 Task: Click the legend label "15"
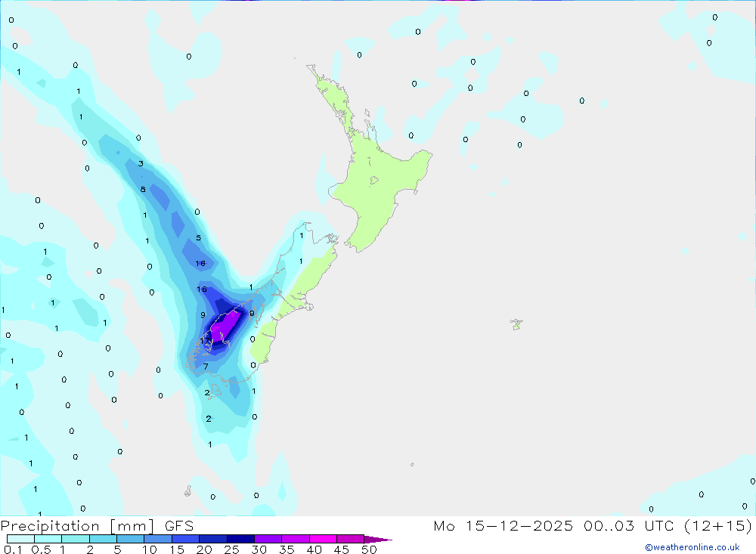coord(177,549)
